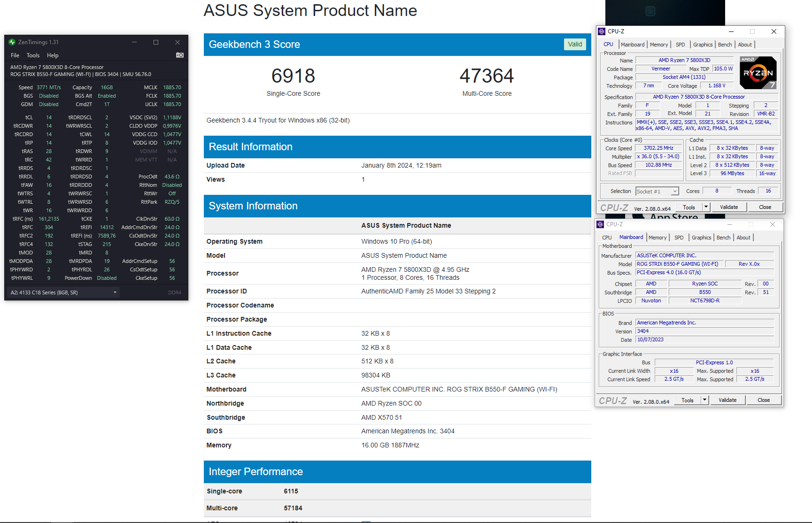Select Bench tab in lower CPU-Z

point(724,238)
